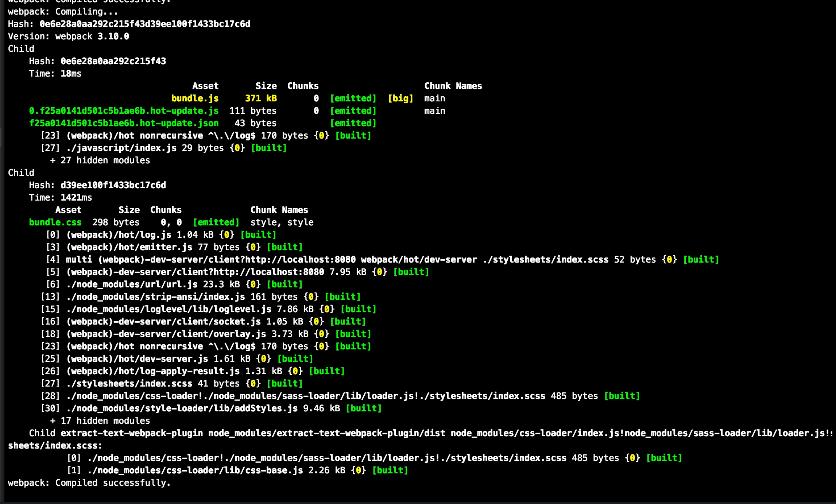Click f25a0141d501c5b1ae6b.hot-update.json file name

point(124,123)
